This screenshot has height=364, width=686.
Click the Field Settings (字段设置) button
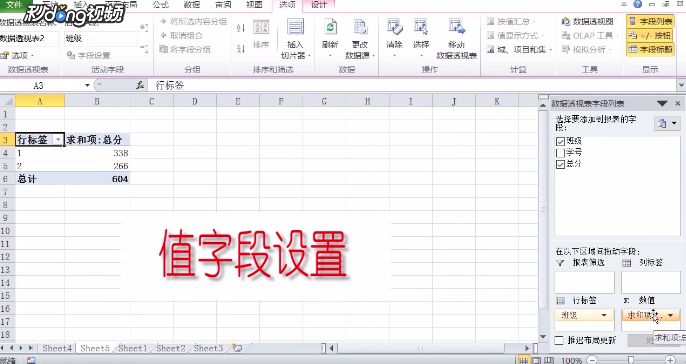(88, 55)
